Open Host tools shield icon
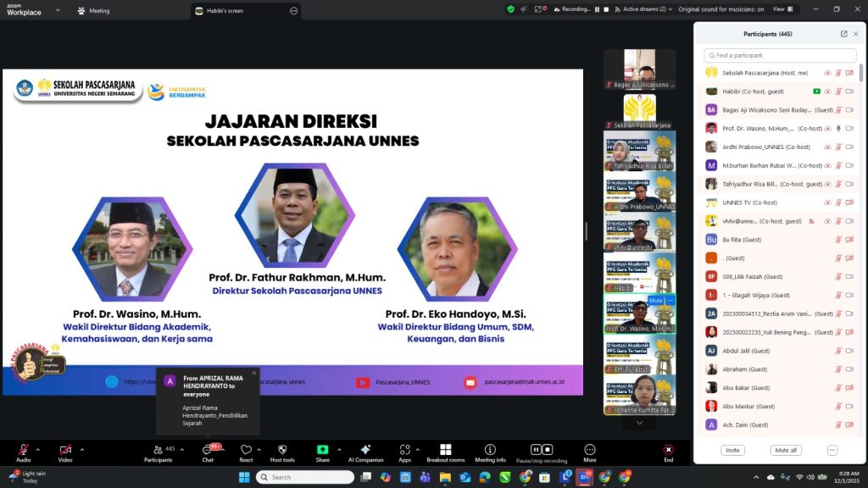868x488 pixels. [282, 450]
